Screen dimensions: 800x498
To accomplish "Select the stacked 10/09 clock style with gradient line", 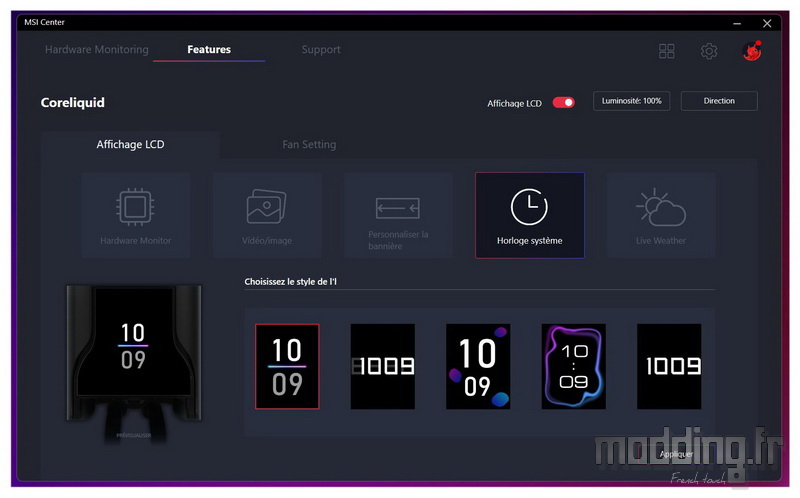I will tap(287, 366).
